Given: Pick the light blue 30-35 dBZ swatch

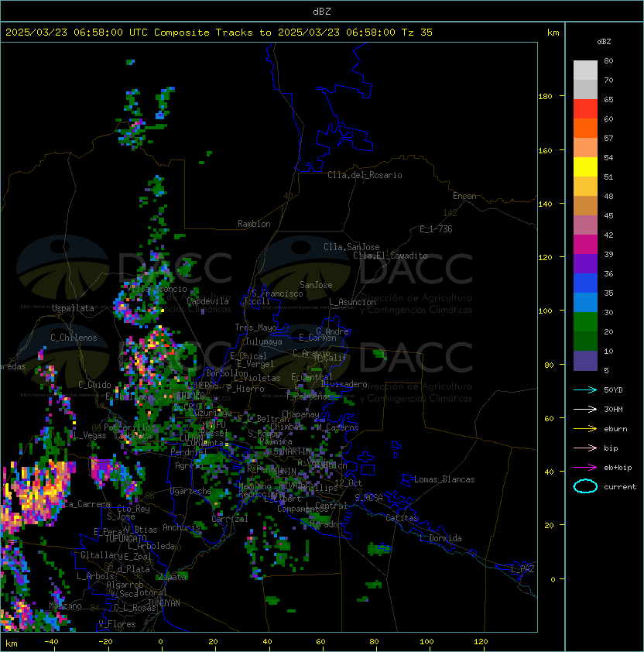Looking at the screenshot, I should [x=585, y=302].
